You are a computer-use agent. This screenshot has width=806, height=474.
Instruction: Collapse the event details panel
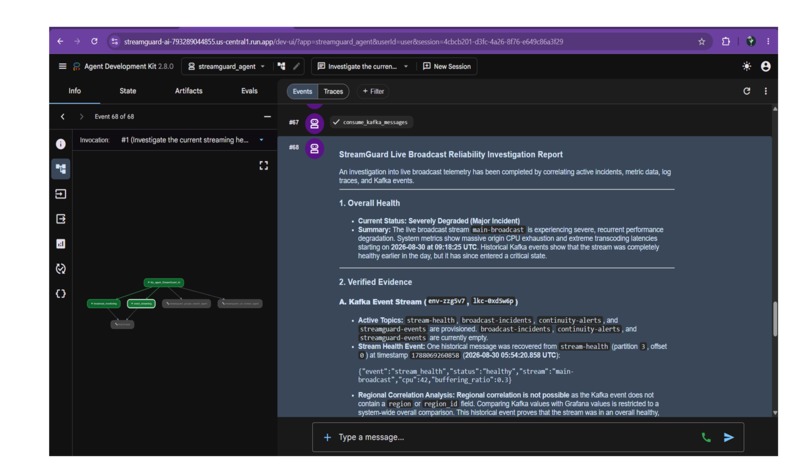pos(267,117)
